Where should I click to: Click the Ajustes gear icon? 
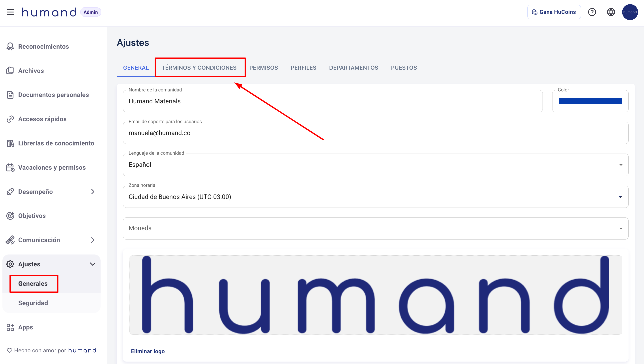point(10,264)
